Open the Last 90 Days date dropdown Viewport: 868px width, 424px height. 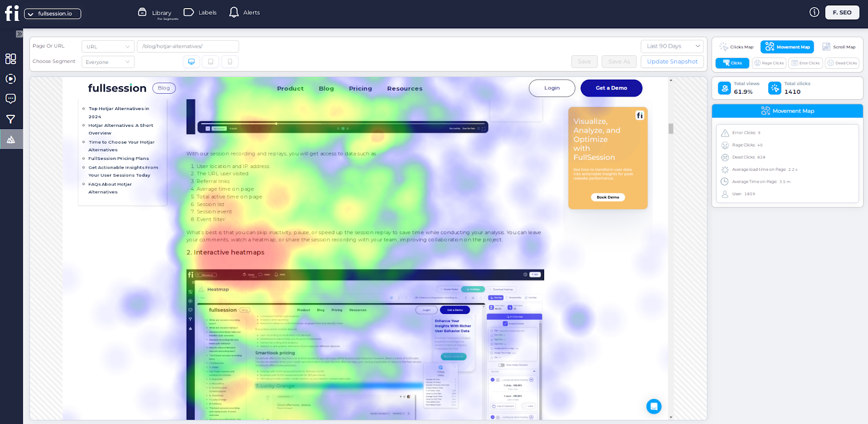click(672, 46)
